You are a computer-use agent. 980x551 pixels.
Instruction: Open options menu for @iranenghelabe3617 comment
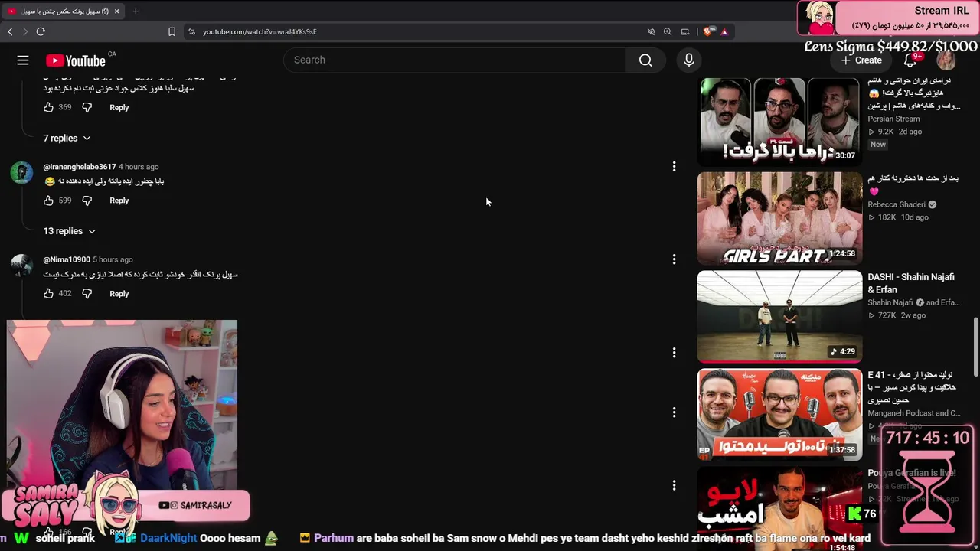[x=674, y=167]
